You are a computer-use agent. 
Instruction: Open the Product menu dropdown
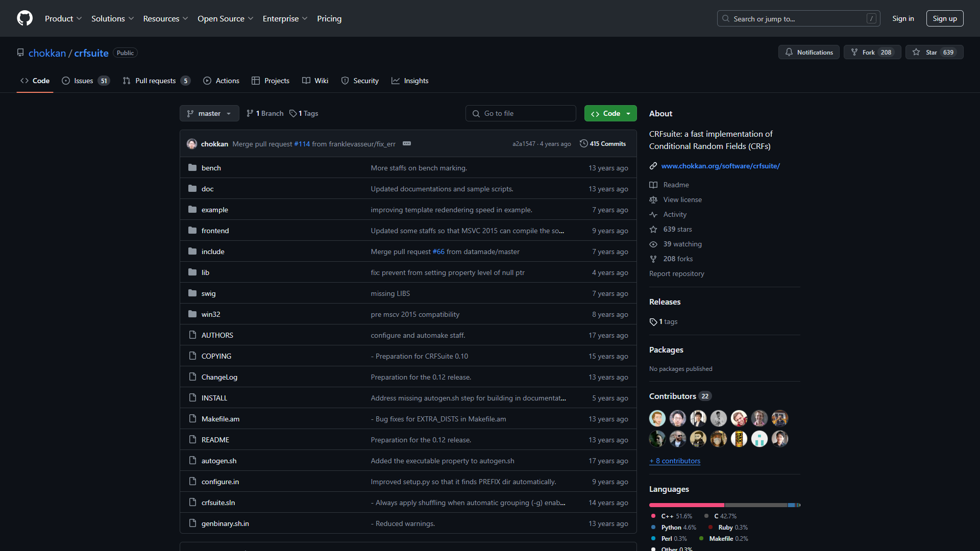[x=63, y=18]
